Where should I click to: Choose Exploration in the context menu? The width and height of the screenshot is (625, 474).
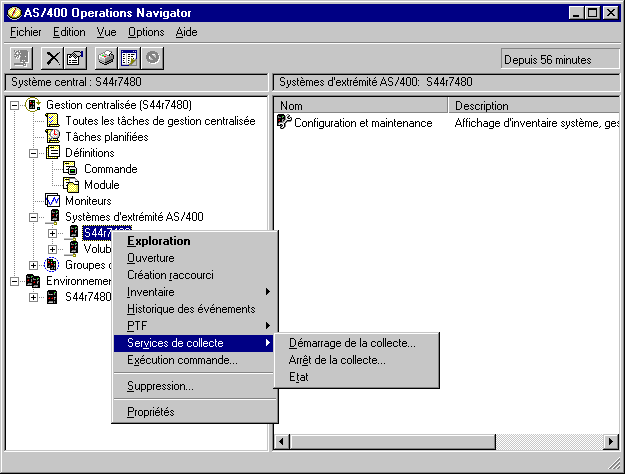pyautogui.click(x=194, y=241)
